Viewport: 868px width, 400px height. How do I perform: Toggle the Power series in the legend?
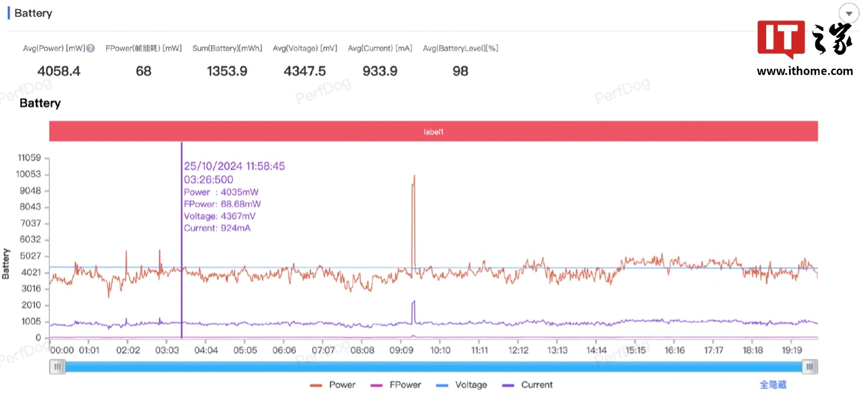(333, 385)
